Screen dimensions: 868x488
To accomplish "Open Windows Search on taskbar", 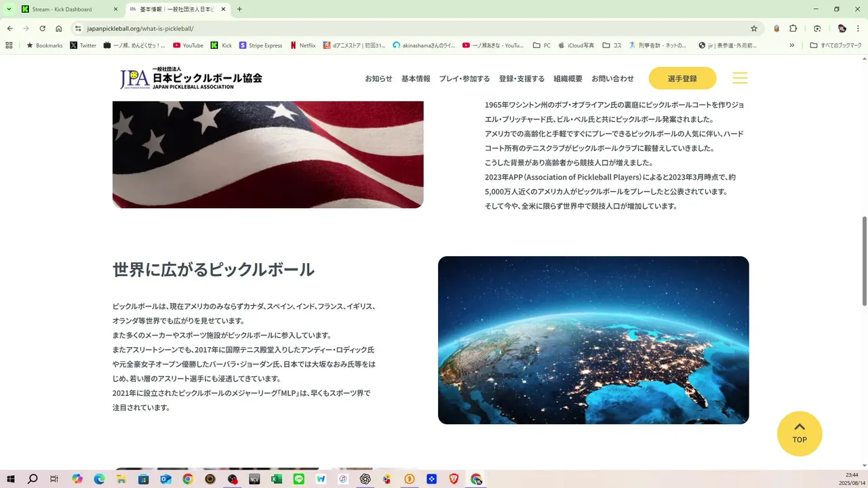I will point(33,479).
